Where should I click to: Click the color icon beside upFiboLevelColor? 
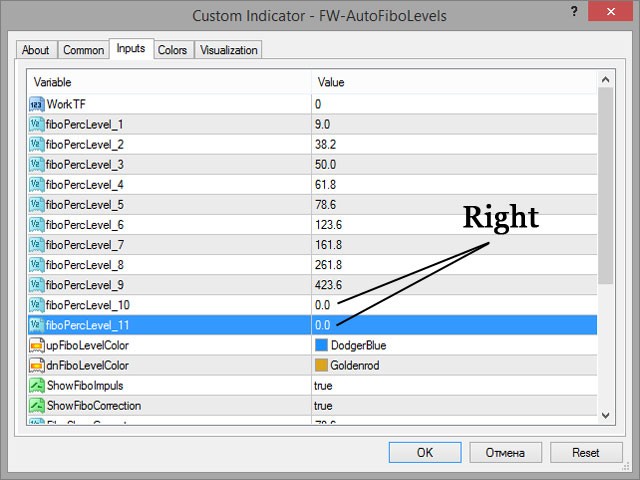[x=36, y=345]
